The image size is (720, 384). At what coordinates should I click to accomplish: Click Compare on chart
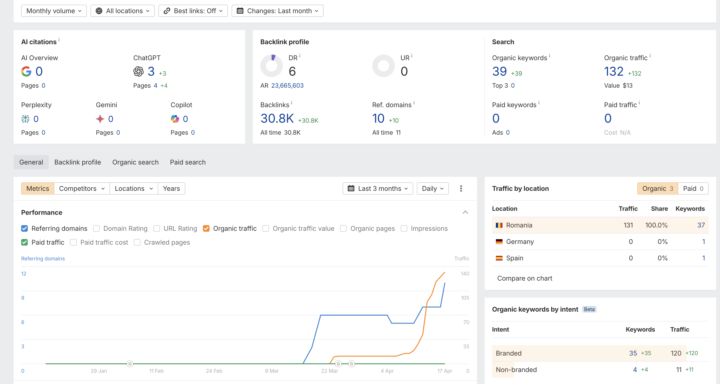click(524, 278)
